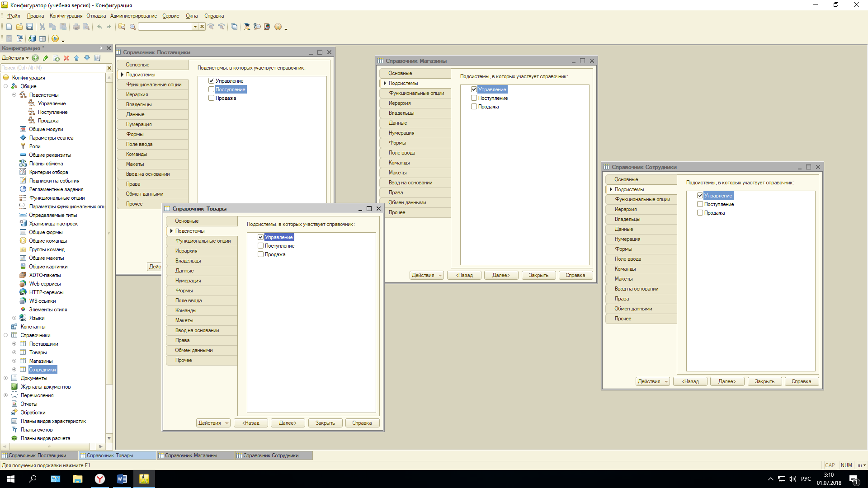Click red Delete icon in configuration panel
868x488 pixels.
(x=66, y=58)
